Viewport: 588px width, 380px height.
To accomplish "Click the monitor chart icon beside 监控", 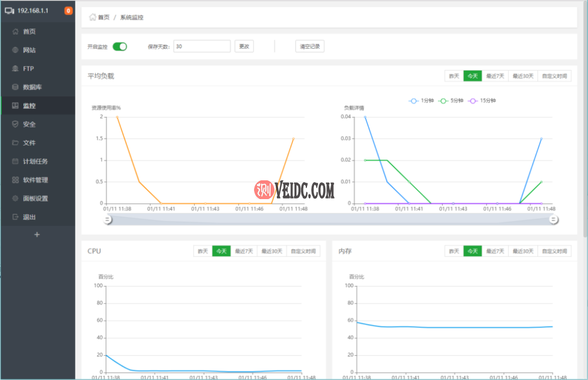I will (15, 106).
